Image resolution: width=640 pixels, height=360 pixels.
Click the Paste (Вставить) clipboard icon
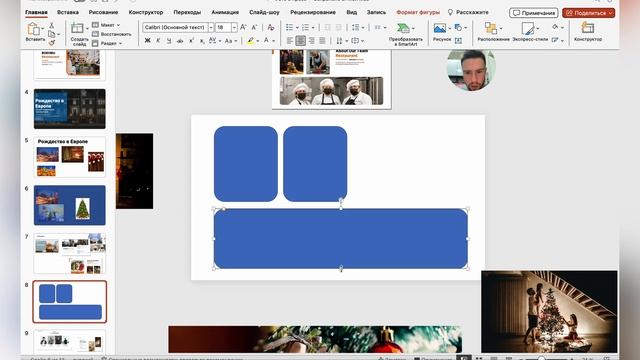[x=33, y=29]
